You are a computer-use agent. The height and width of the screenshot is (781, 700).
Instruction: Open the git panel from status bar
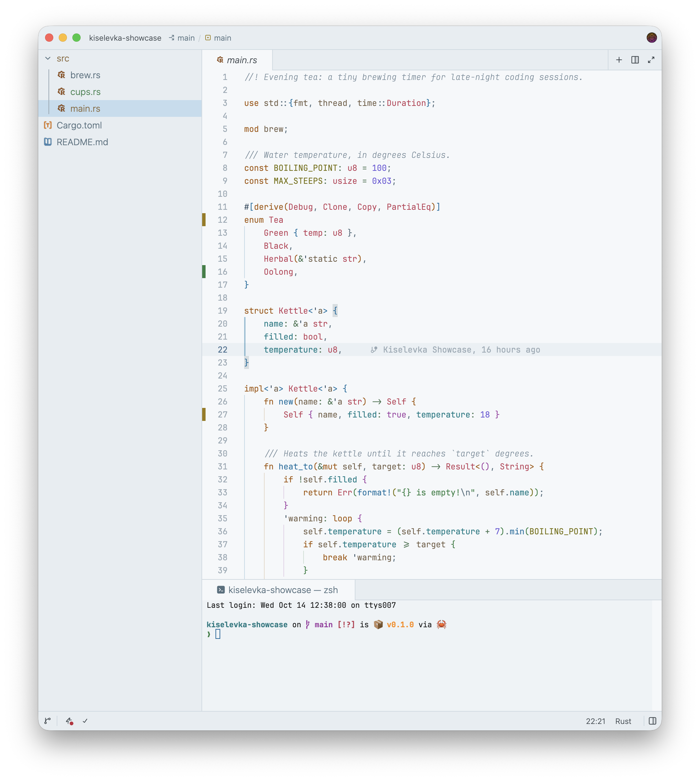[48, 721]
